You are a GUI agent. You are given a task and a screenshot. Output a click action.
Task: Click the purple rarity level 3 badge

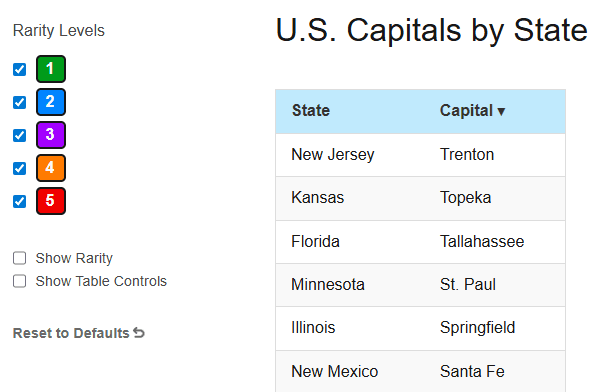[51, 135]
